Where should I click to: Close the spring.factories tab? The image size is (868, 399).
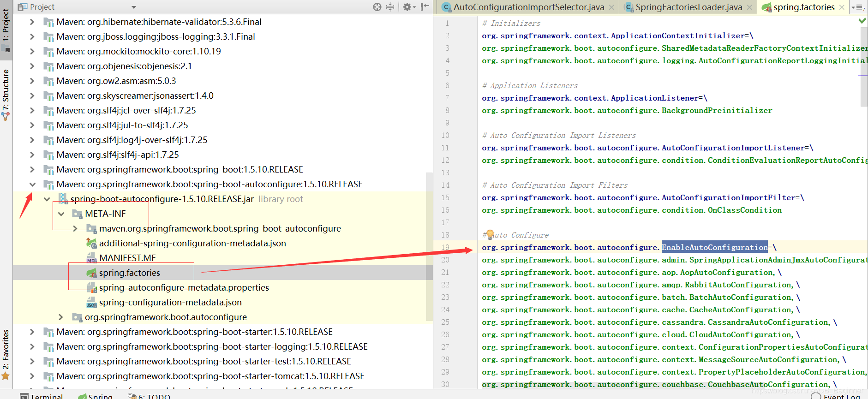pyautogui.click(x=842, y=7)
